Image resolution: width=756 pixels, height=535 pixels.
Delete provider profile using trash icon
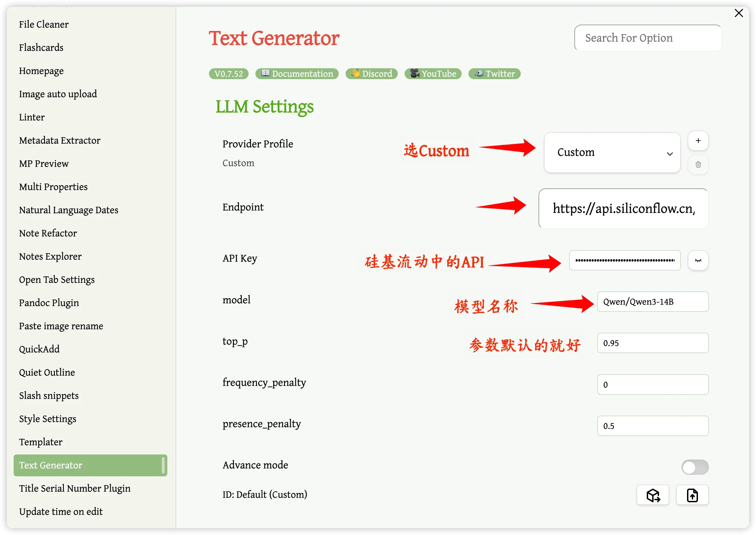(x=698, y=164)
